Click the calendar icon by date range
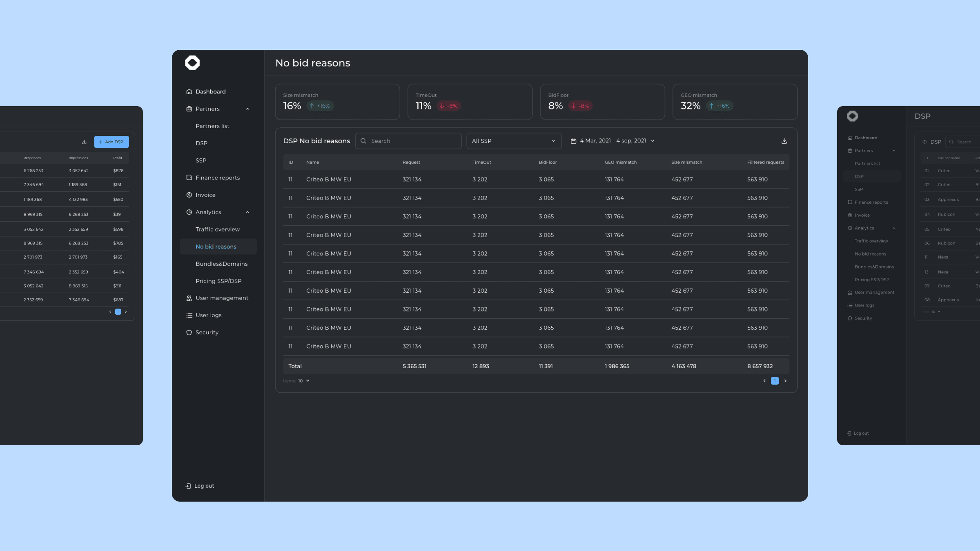The width and height of the screenshot is (980, 551). tap(573, 141)
